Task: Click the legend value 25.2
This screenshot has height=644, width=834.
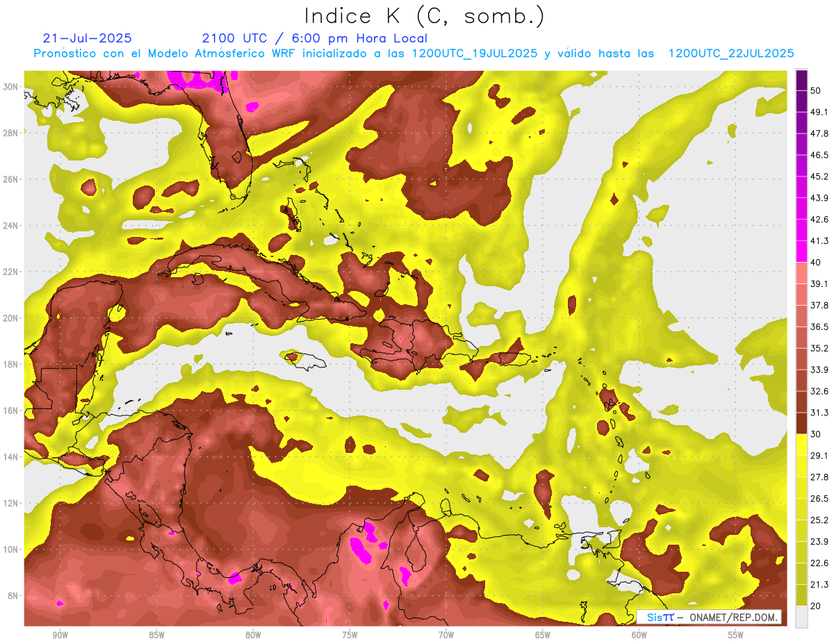Action: [819, 520]
